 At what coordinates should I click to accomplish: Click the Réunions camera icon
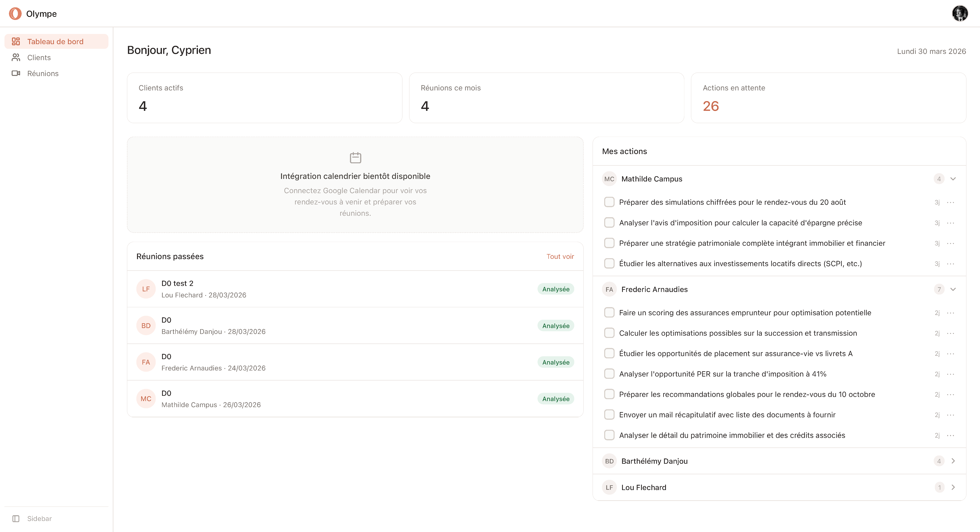coord(16,73)
